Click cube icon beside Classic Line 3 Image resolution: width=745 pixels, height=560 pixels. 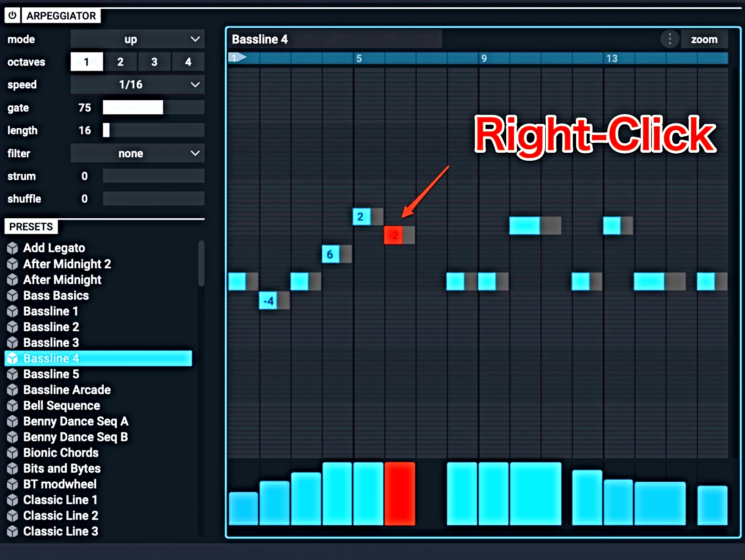click(12, 531)
